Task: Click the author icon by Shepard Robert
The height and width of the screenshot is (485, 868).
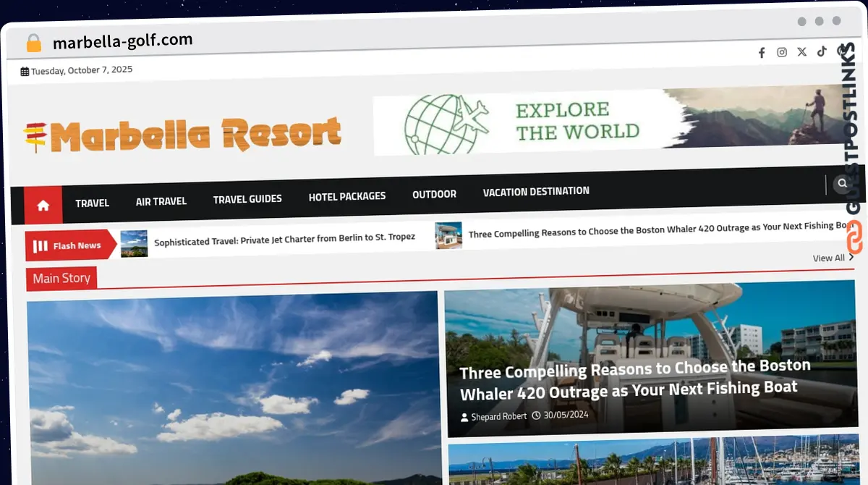Action: click(464, 418)
